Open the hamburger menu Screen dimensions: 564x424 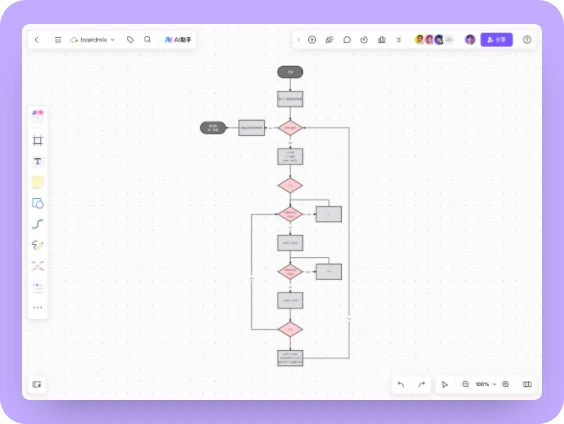coord(58,40)
